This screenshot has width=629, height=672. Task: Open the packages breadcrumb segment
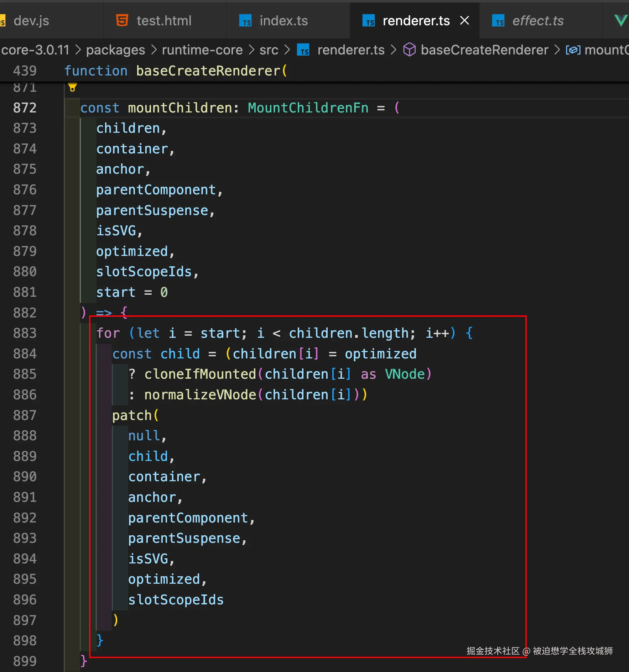116,50
